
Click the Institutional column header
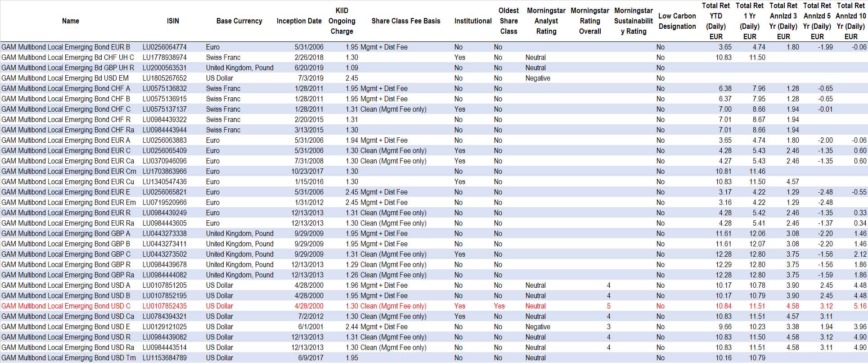click(x=472, y=21)
